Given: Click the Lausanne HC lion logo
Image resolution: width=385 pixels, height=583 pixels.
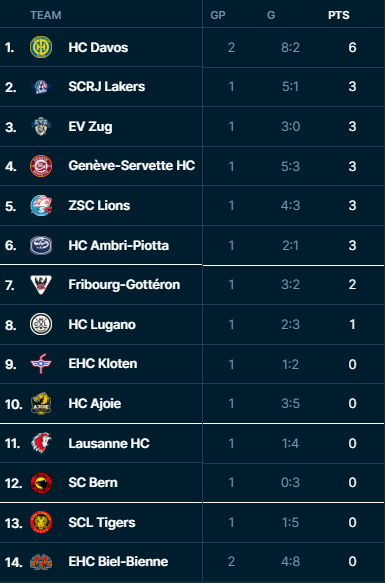Looking at the screenshot, I should click(x=41, y=443).
